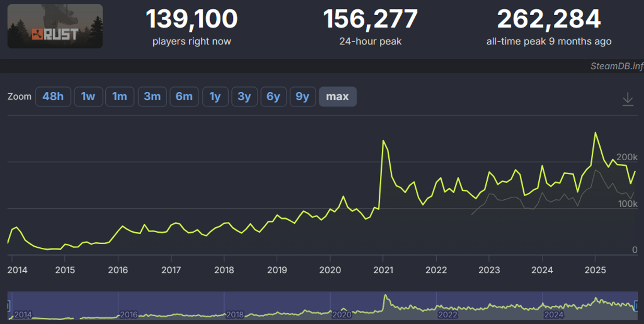The image size is (644, 324).
Task: Set zoom range to 3m
Action: (152, 97)
